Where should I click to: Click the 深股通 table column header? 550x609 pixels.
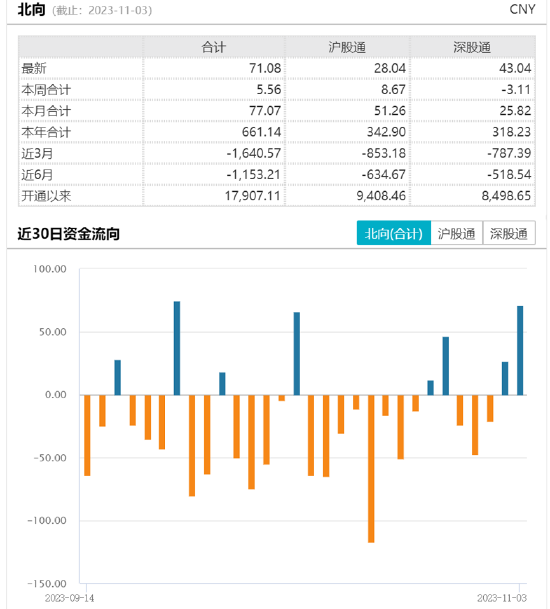472,47
